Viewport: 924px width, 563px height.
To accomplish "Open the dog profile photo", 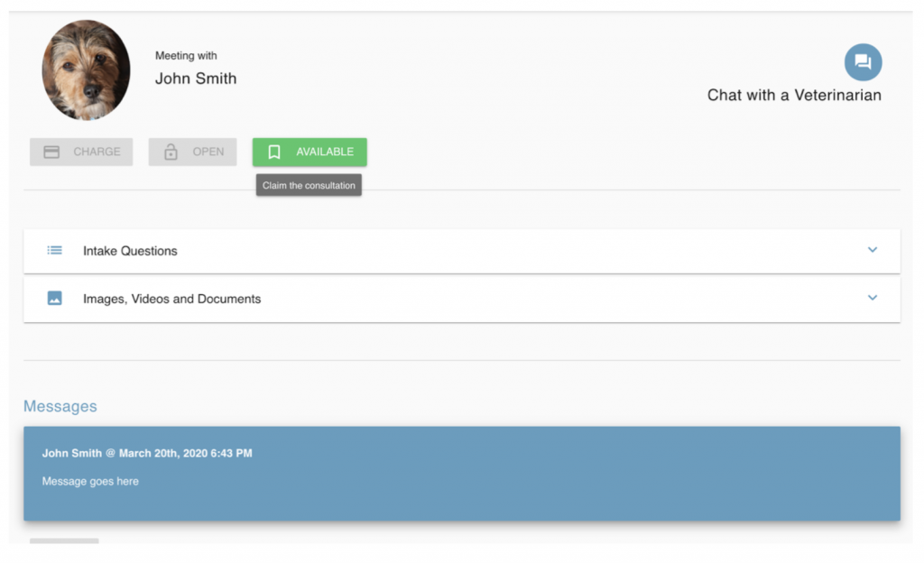I will click(86, 70).
